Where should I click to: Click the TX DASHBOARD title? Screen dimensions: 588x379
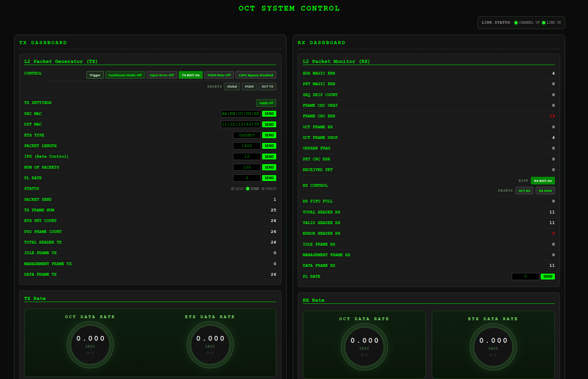coord(43,43)
